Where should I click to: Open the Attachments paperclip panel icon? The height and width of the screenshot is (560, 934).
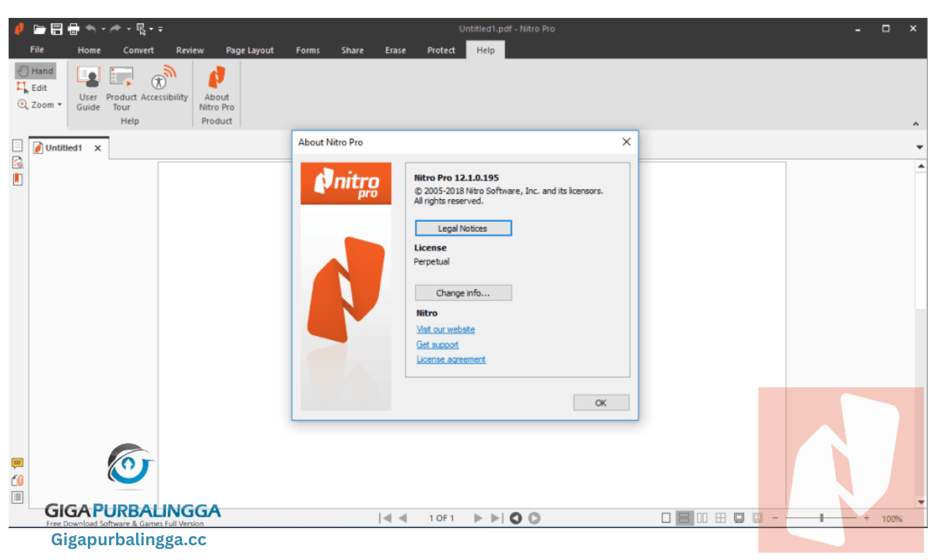(x=17, y=481)
